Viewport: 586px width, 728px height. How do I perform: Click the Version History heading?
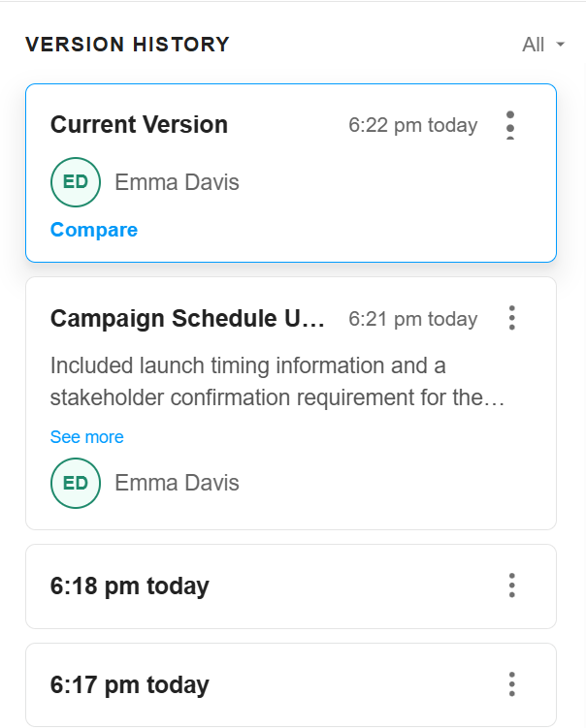click(x=127, y=45)
